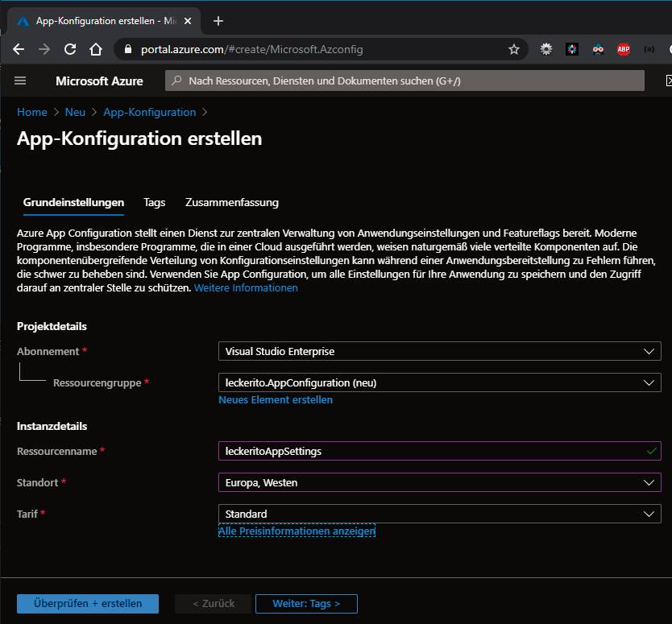This screenshot has width=672, height=624.
Task: Click Neues Element erstellen link
Action: pos(276,400)
